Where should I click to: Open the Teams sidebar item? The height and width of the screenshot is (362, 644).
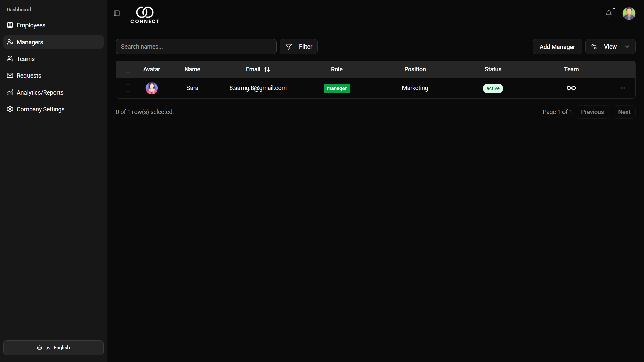25,59
